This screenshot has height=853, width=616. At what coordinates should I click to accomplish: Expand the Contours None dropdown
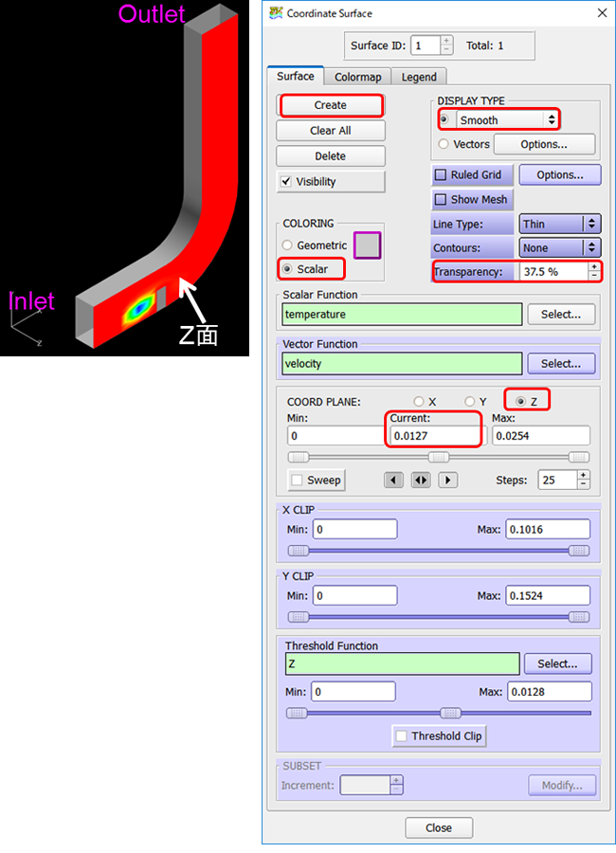point(559,248)
